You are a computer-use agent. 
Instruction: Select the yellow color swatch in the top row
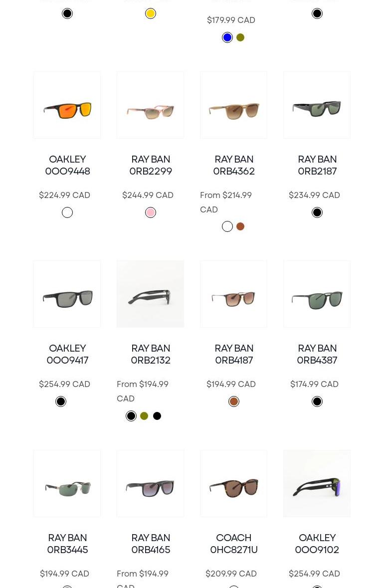pyautogui.click(x=151, y=14)
